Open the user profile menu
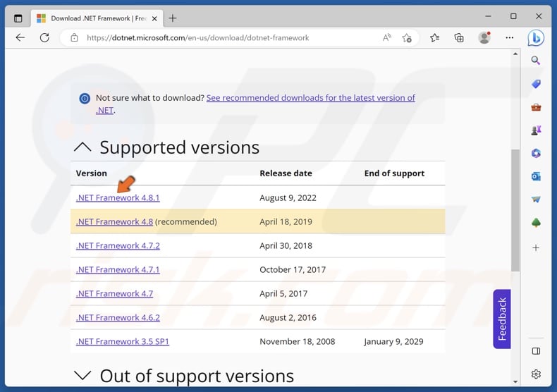 point(484,37)
